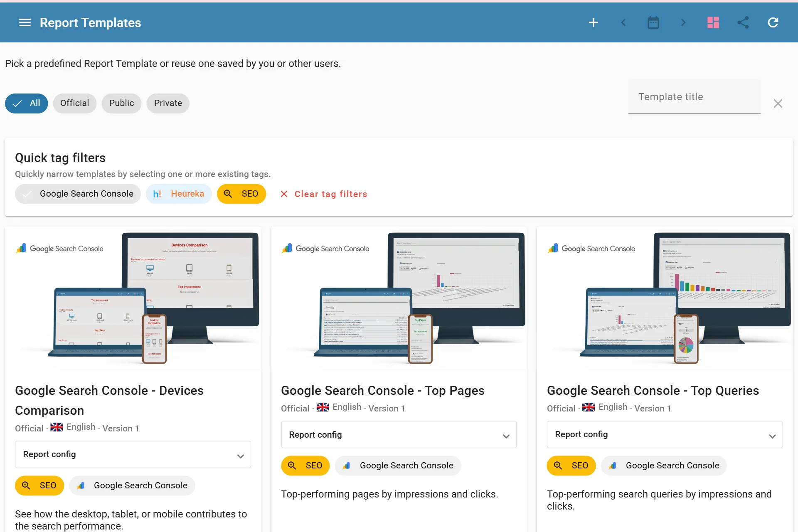Image resolution: width=798 pixels, height=532 pixels.
Task: Toggle the SEO quick tag filter
Action: click(241, 194)
